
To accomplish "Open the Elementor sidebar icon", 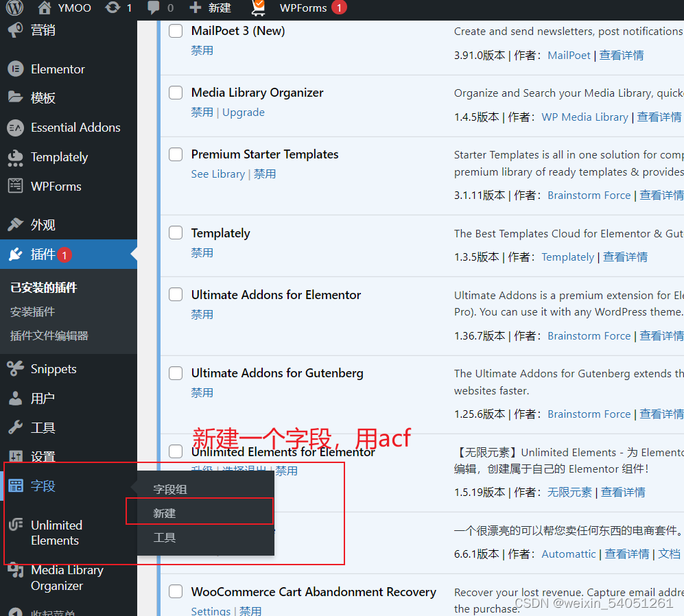I will click(x=15, y=69).
